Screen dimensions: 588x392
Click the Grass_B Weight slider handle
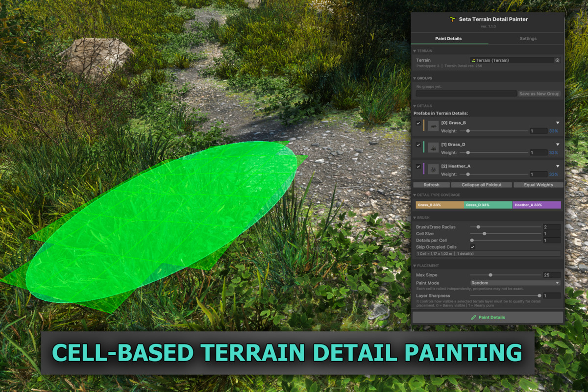[468, 131]
